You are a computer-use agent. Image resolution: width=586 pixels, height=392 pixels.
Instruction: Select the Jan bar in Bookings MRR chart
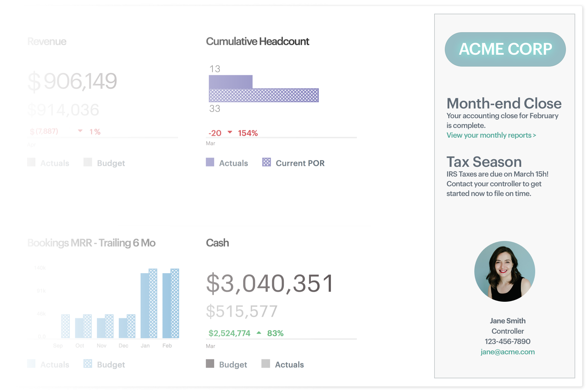(149, 303)
